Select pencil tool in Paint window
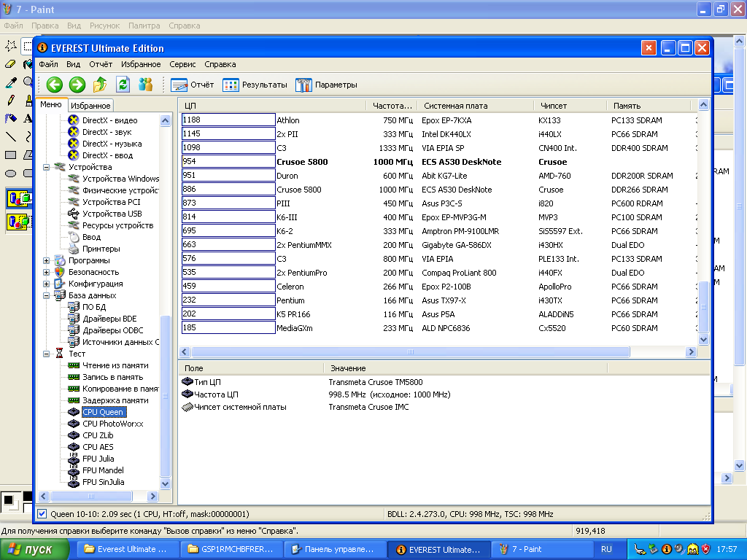The width and height of the screenshot is (747, 560). tap(10, 101)
